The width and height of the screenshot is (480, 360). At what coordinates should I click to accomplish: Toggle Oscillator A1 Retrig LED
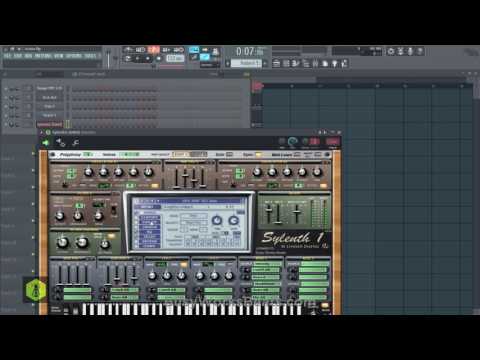[155, 186]
